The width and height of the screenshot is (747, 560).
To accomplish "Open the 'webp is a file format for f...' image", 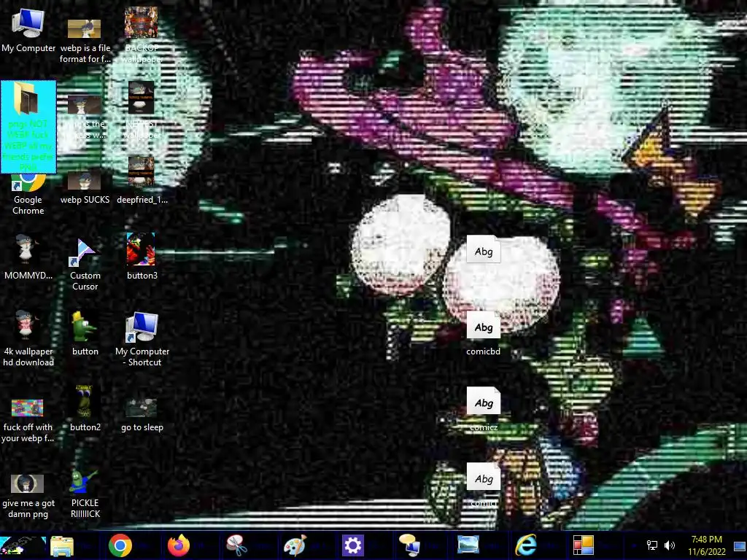I will pyautogui.click(x=85, y=41).
